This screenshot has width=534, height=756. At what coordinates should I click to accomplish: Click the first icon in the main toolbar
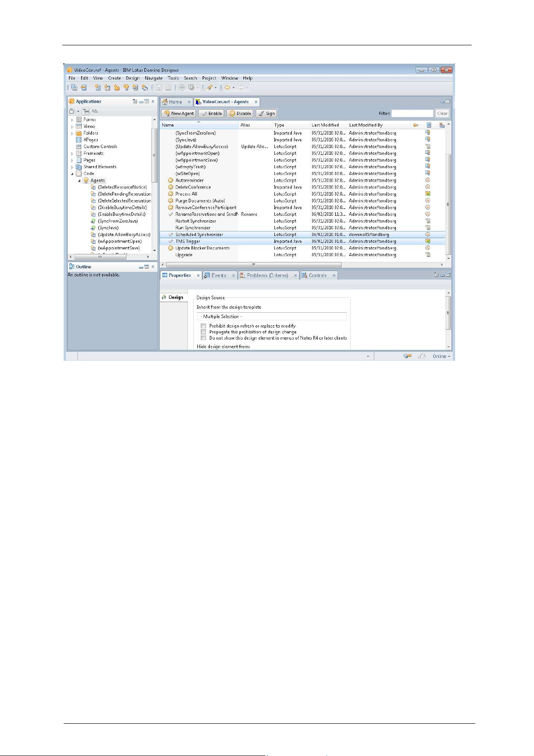click(74, 88)
